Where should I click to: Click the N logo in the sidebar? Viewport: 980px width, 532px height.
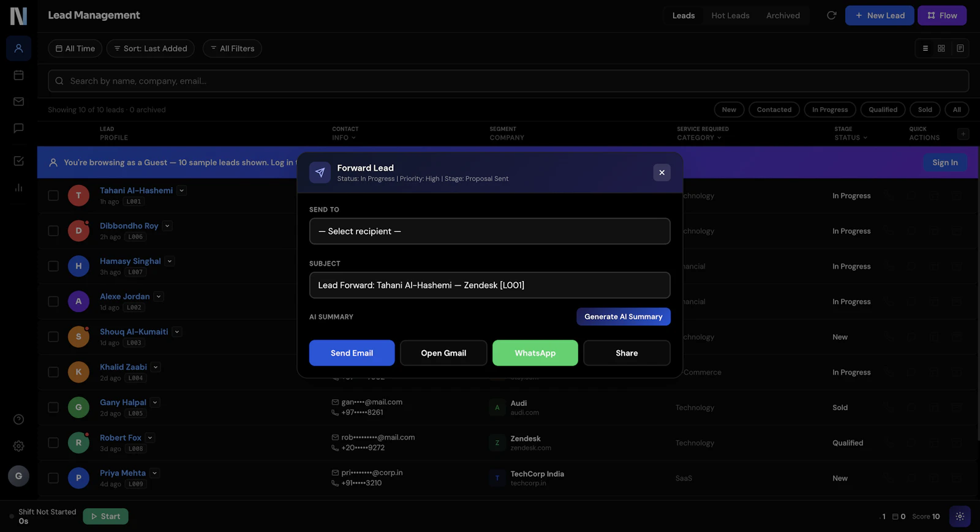click(x=18, y=16)
